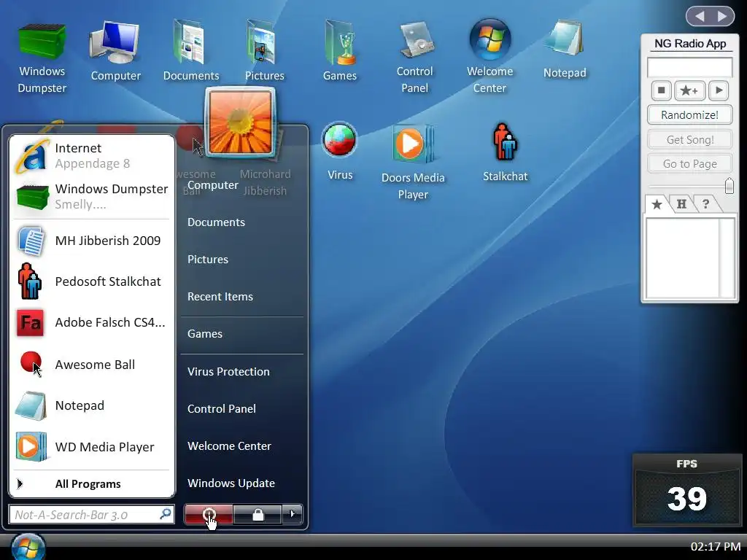Click the user picture flower thumbnail
Screen dimensions: 747x560
coord(241,122)
